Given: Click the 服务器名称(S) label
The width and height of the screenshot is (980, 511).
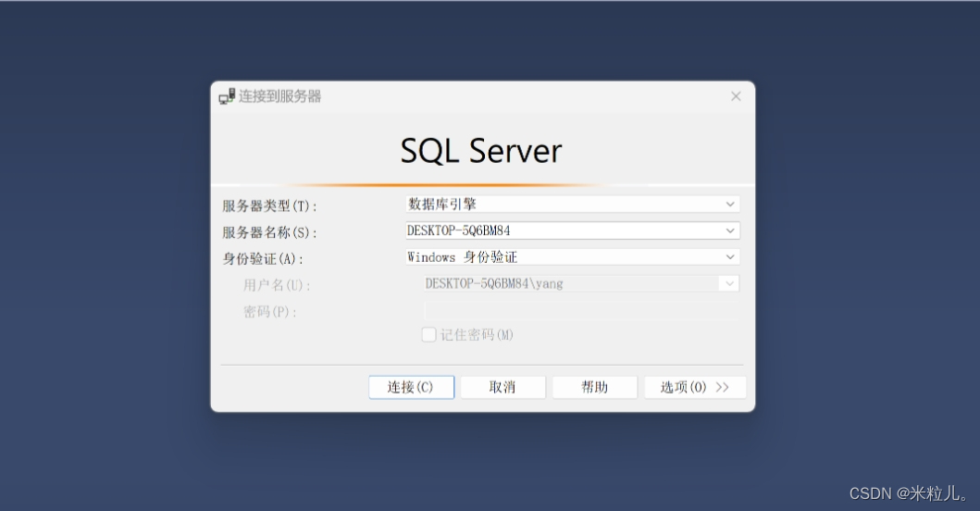Looking at the screenshot, I should point(270,232).
